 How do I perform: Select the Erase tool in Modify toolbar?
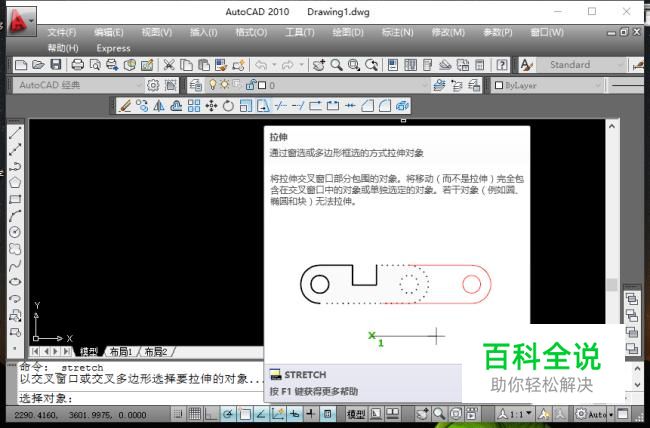click(x=124, y=106)
